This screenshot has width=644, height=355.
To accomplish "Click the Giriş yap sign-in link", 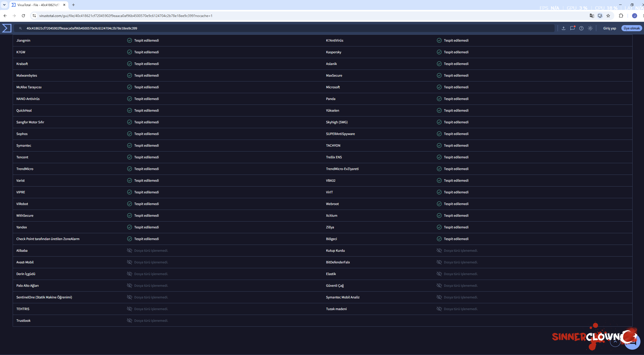I will coord(609,28).
